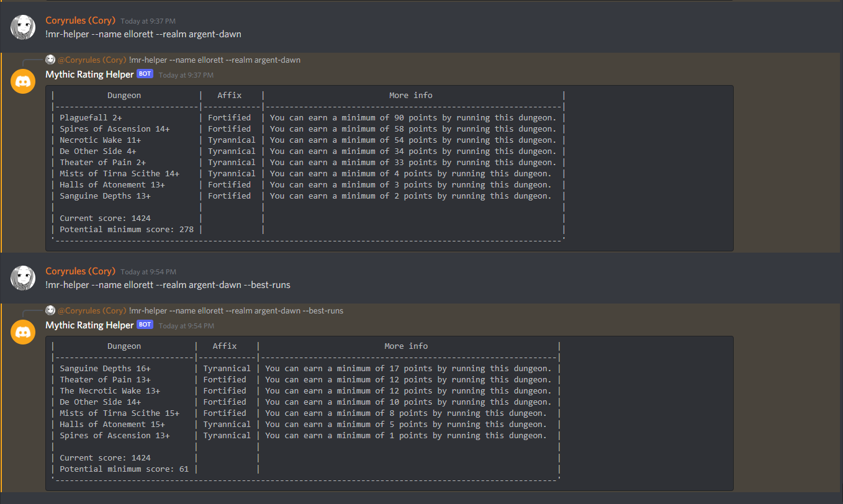This screenshot has width=843, height=504.
Task: Click Current score: 1424 in second table
Action: coord(106,457)
